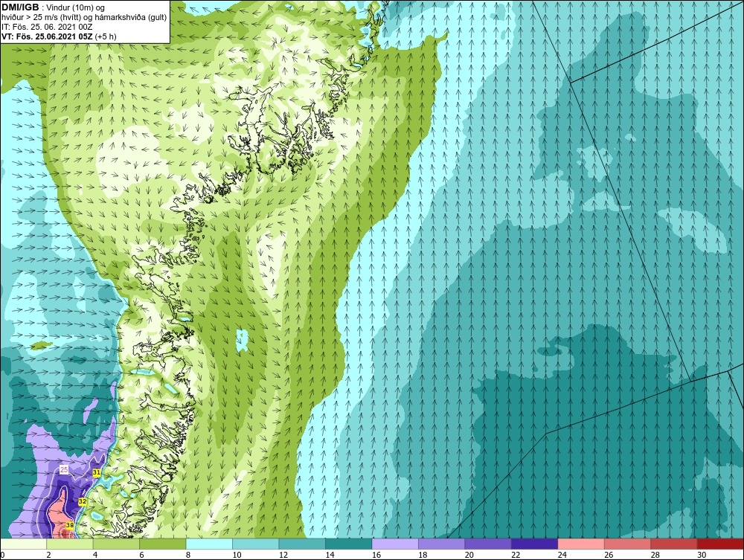Screen dimensions: 744x560
Task: Click the legend swatch between 2 and 4
Action: 70,544
